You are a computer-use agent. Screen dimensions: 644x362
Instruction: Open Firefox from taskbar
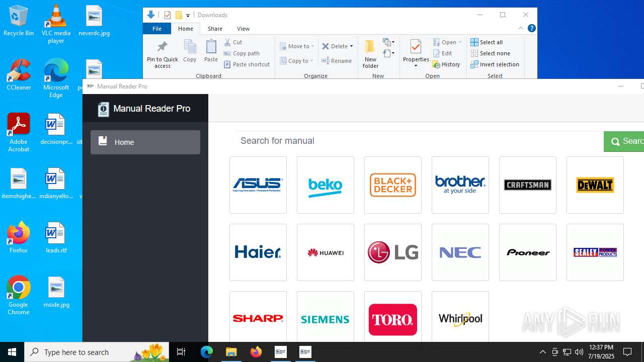point(256,352)
